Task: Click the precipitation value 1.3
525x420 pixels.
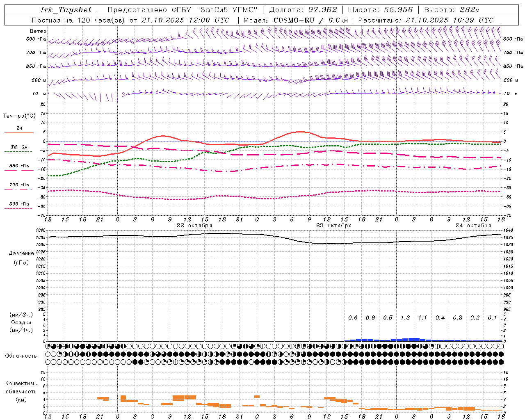Action: pos(405,318)
